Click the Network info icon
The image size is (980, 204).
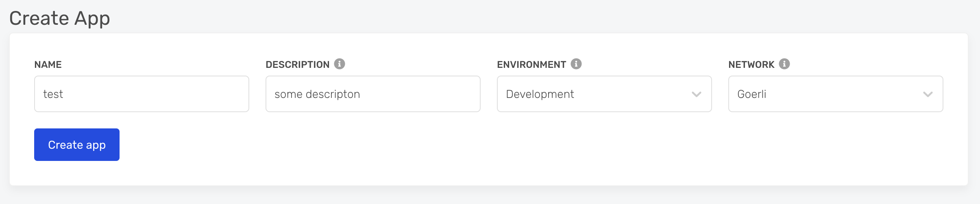[x=784, y=64]
